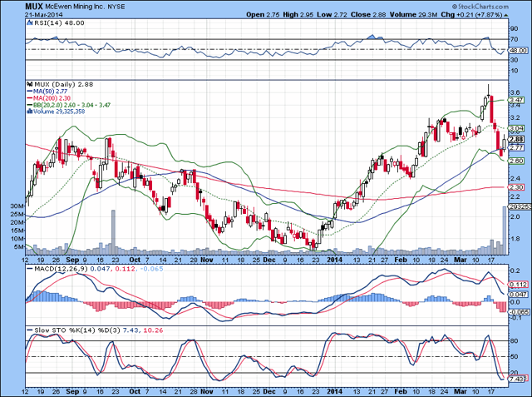
Task: Click the small chart icon before RSI(14)
Action: pyautogui.click(x=28, y=23)
